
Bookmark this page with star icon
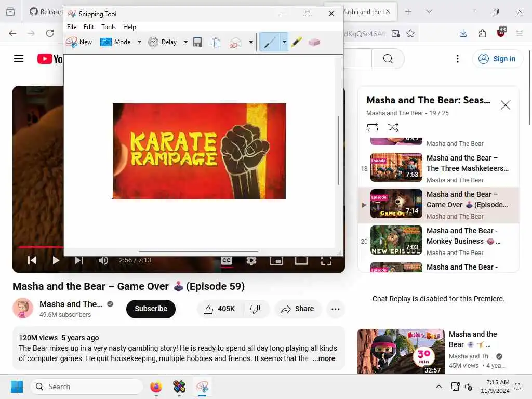[x=410, y=33]
